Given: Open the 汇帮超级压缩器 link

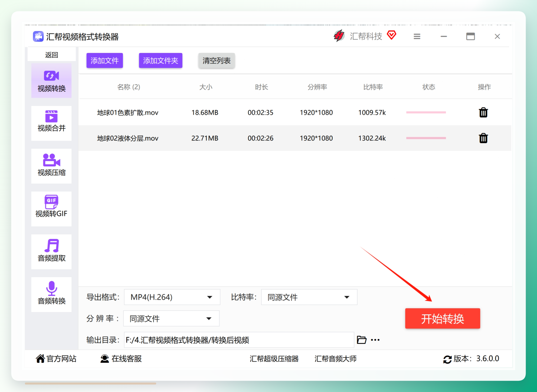Looking at the screenshot, I should point(274,359).
